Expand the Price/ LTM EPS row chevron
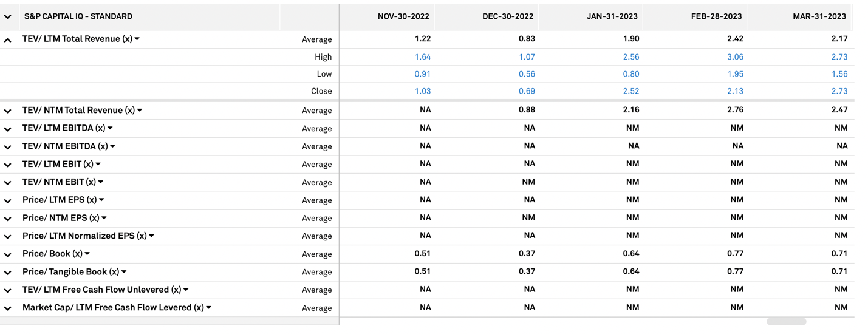 (x=8, y=201)
